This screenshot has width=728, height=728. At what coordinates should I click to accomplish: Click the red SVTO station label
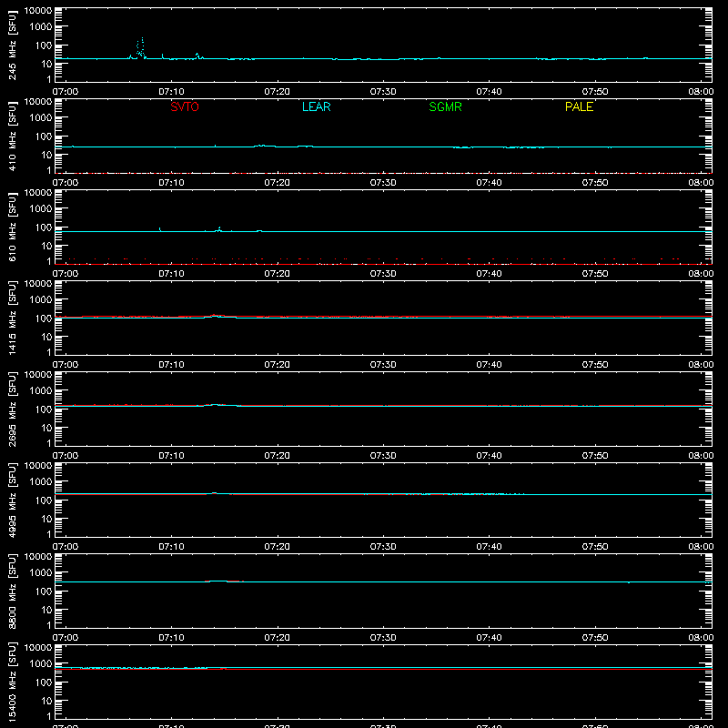(x=185, y=106)
